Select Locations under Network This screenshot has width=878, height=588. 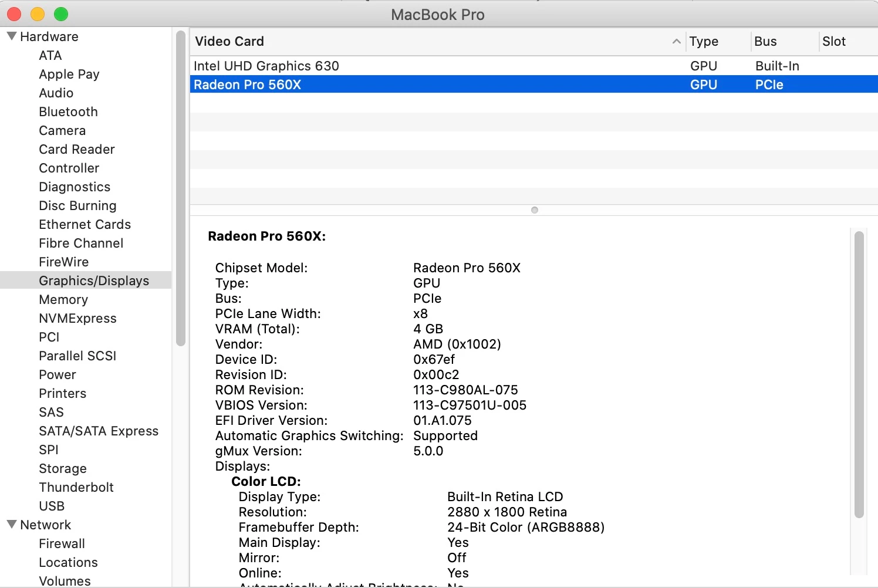(x=69, y=562)
